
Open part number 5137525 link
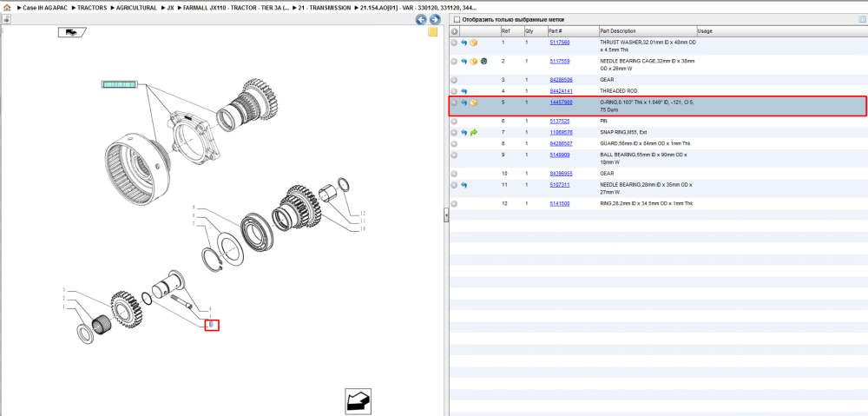[x=560, y=121]
